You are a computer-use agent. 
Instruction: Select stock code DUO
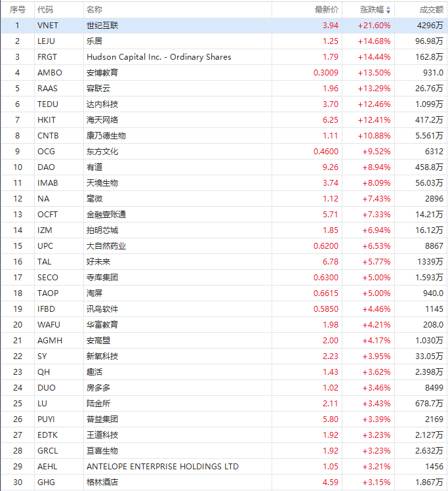point(47,388)
